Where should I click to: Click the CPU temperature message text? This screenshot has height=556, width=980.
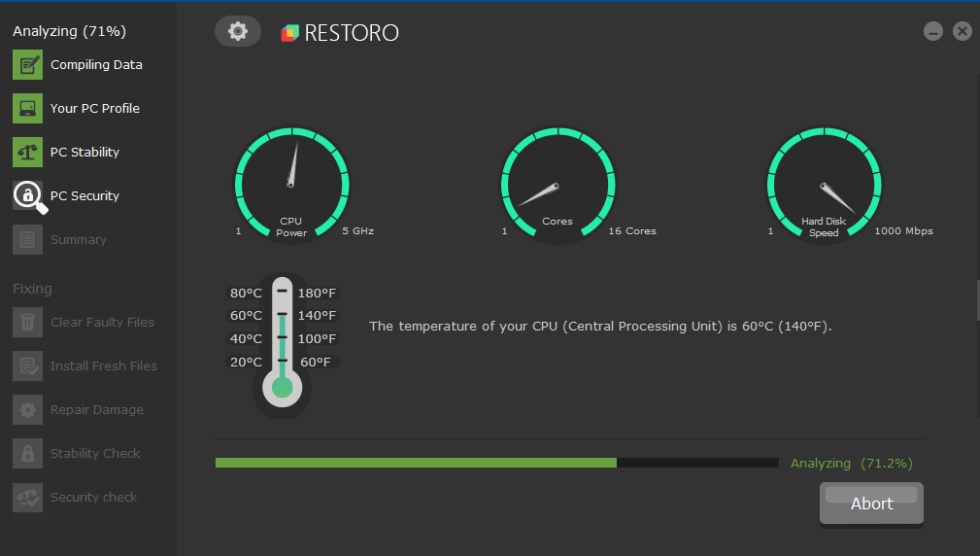[600, 327]
